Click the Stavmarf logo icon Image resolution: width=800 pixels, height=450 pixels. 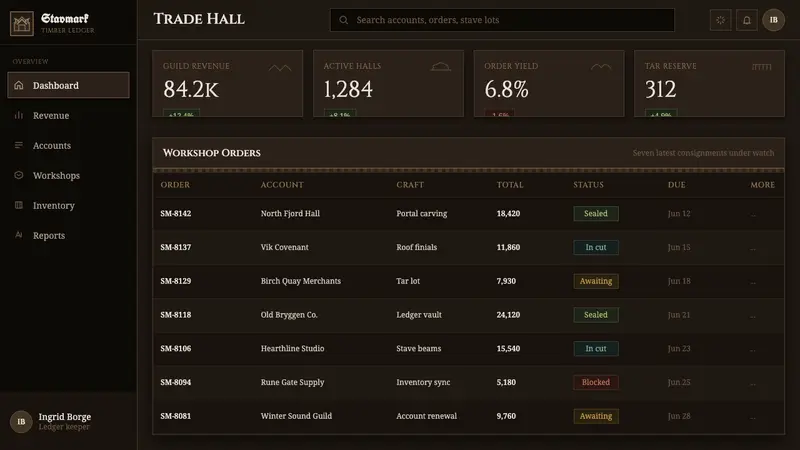coord(22,23)
